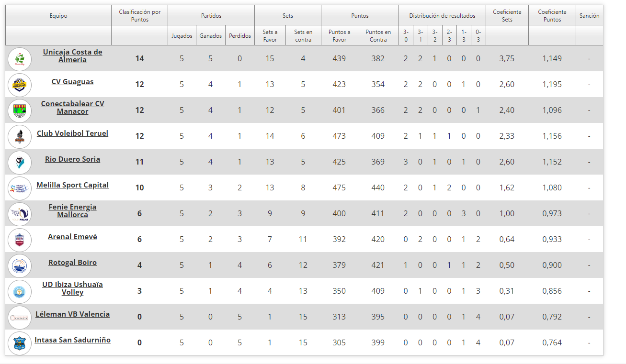
Task: Open the Fenie Energia Mallorca link
Action: pyautogui.click(x=72, y=211)
